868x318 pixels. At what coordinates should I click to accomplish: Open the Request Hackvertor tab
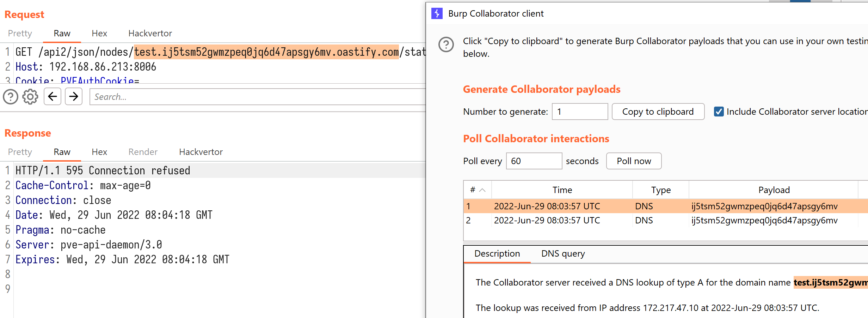point(150,34)
